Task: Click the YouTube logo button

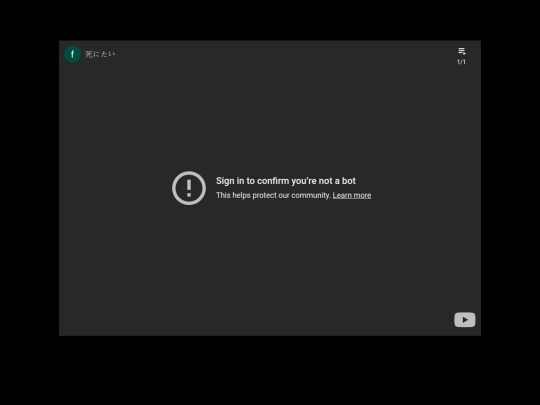Action: pos(465,320)
